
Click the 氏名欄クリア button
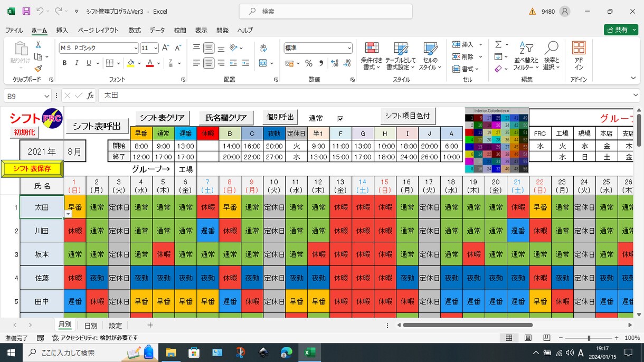click(x=226, y=118)
